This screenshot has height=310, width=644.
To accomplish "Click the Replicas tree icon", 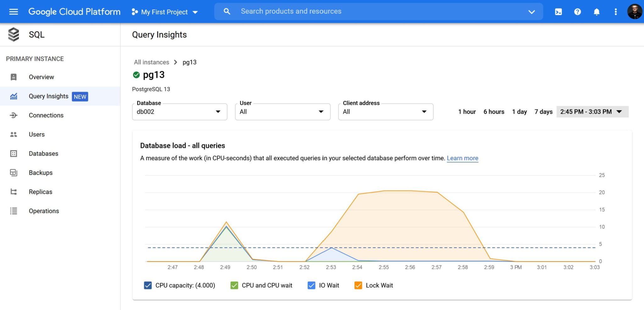I will [x=14, y=192].
